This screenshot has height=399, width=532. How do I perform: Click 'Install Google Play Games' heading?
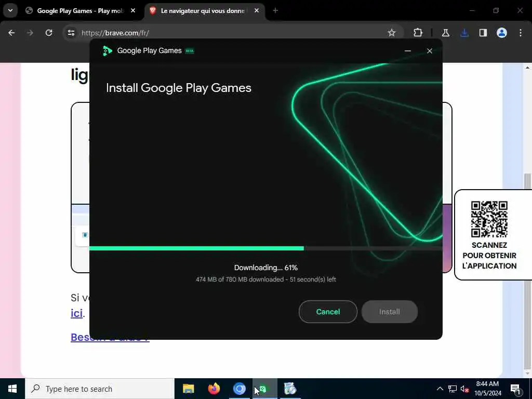pyautogui.click(x=179, y=88)
